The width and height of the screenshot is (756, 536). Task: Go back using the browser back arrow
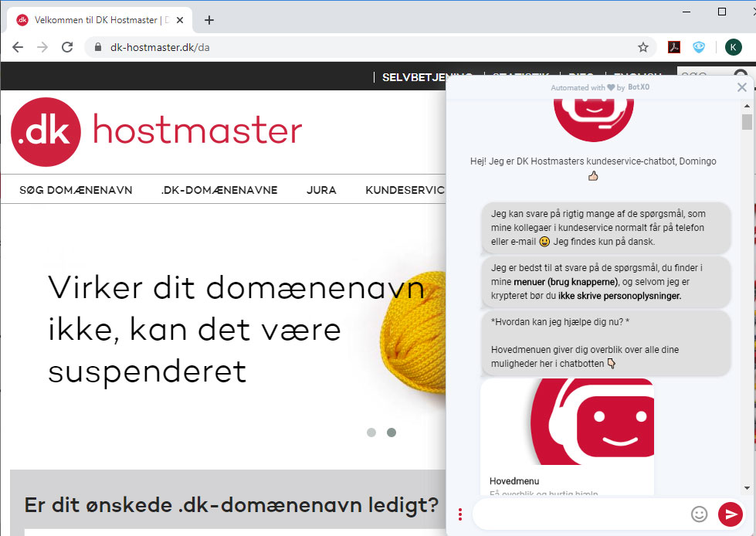pos(18,47)
